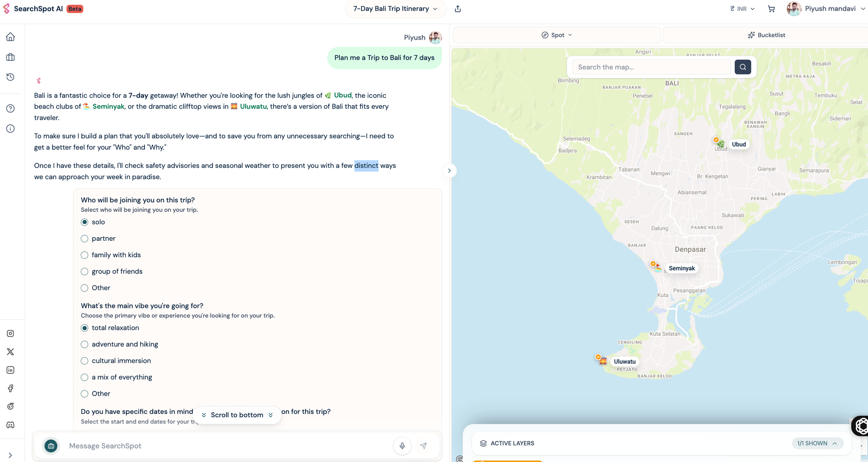
Task: Click the Scroll to bottom button
Action: pyautogui.click(x=237, y=415)
